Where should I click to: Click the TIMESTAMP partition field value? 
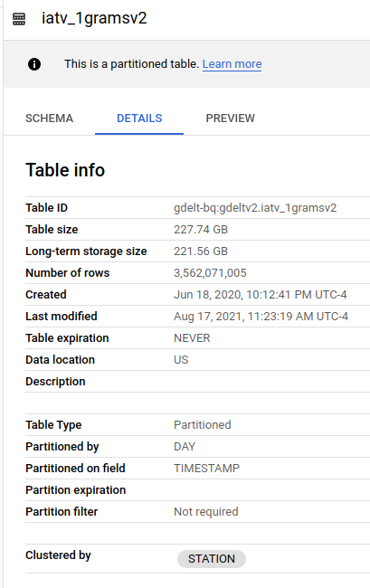(206, 469)
